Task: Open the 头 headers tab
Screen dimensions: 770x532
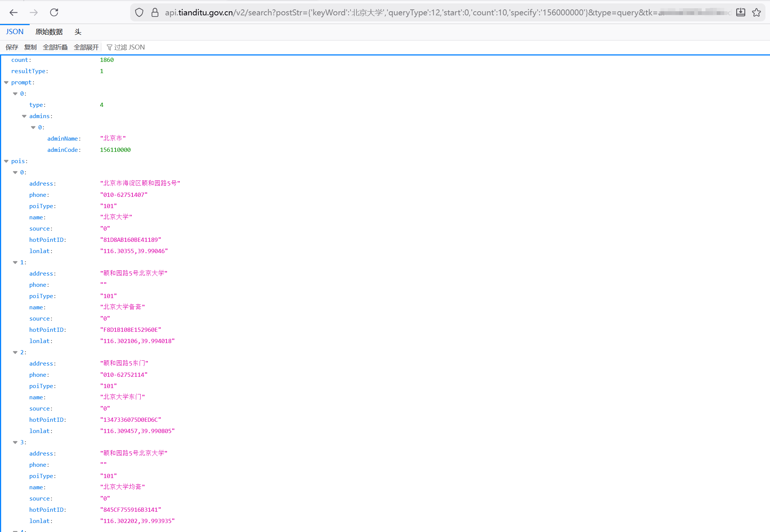Action: coord(78,32)
